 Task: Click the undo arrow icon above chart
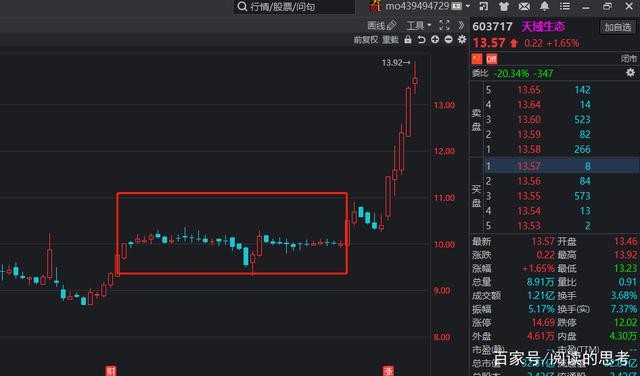(422, 40)
